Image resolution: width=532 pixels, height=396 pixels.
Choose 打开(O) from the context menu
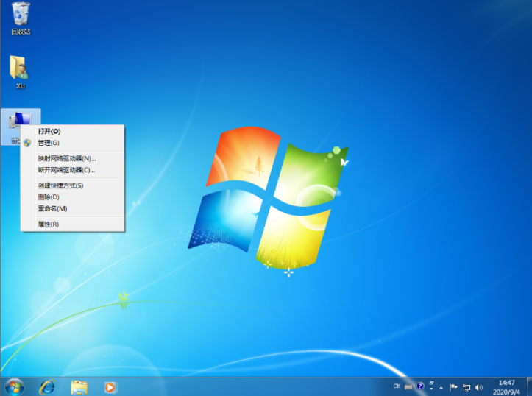click(x=49, y=131)
